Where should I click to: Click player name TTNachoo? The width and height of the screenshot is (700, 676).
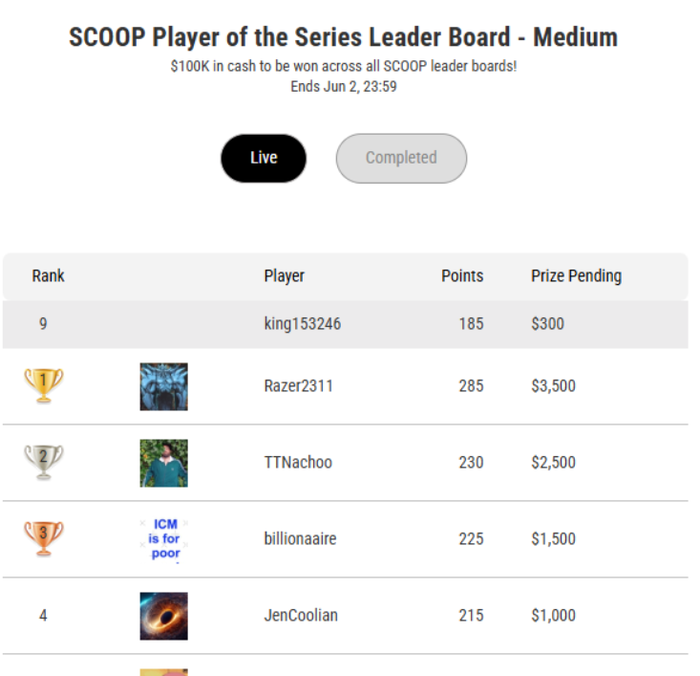(x=298, y=462)
